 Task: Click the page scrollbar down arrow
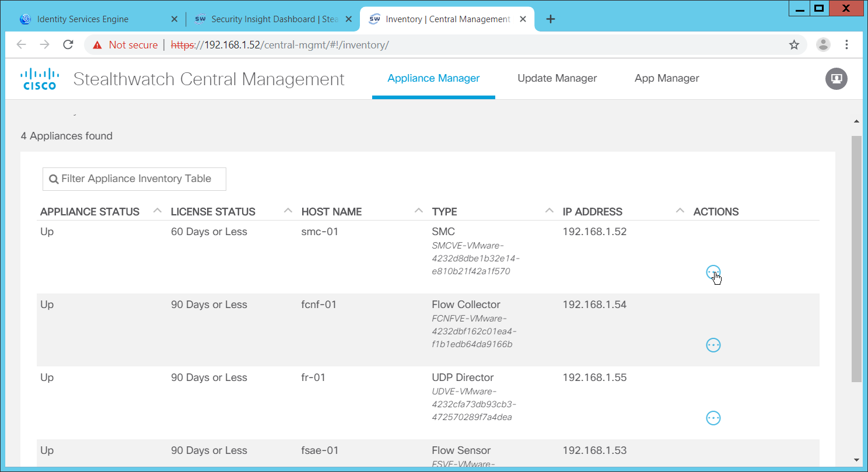[856, 460]
